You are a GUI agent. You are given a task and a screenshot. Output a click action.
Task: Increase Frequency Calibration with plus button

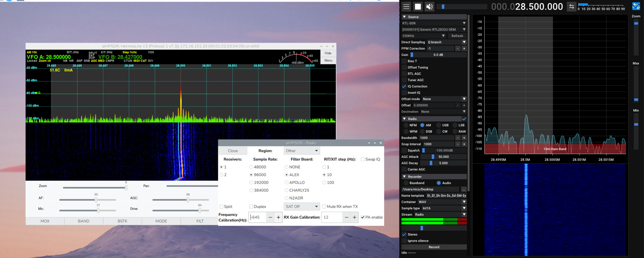278,217
